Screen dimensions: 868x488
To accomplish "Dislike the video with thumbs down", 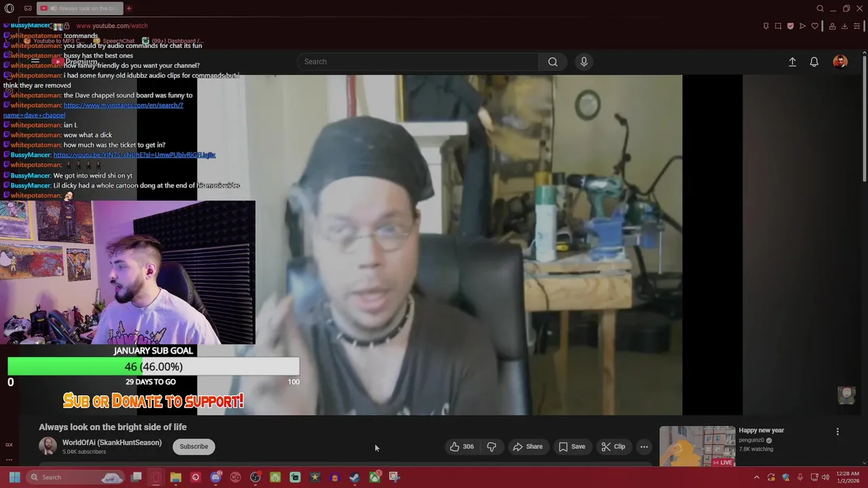I will [492, 447].
